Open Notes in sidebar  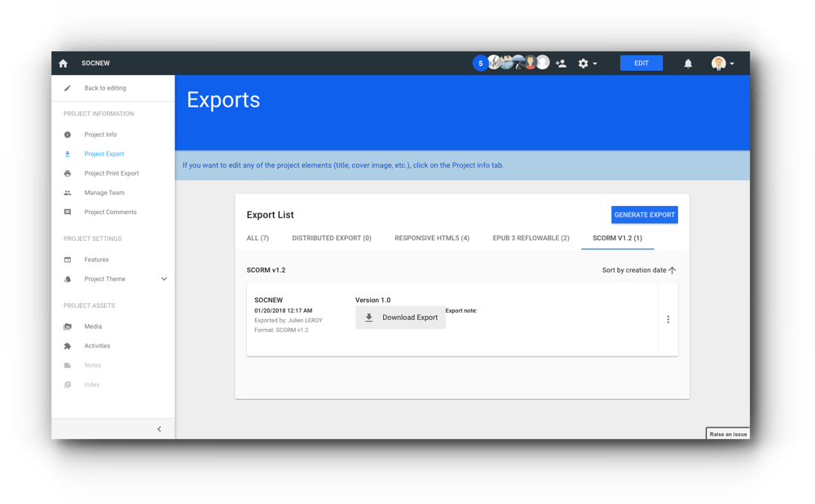[93, 366]
